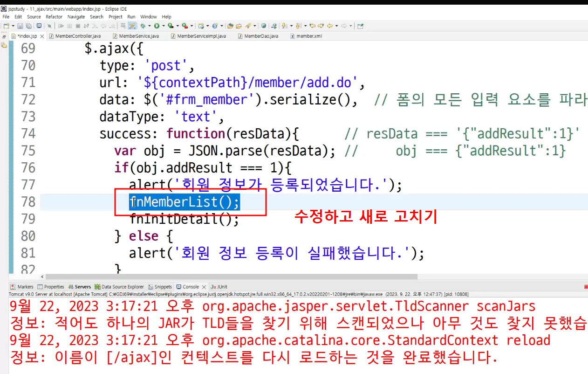Click the Debug bug icon

[x=143, y=26]
